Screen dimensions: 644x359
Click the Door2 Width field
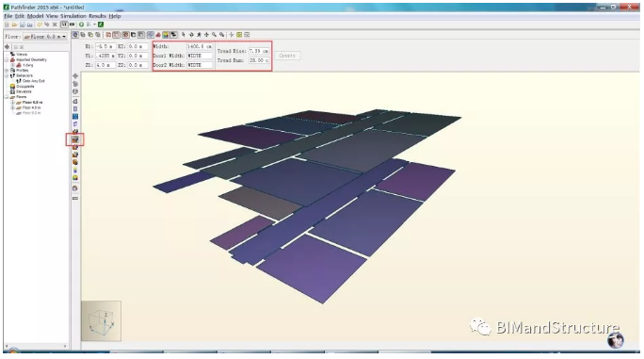pyautogui.click(x=200, y=65)
